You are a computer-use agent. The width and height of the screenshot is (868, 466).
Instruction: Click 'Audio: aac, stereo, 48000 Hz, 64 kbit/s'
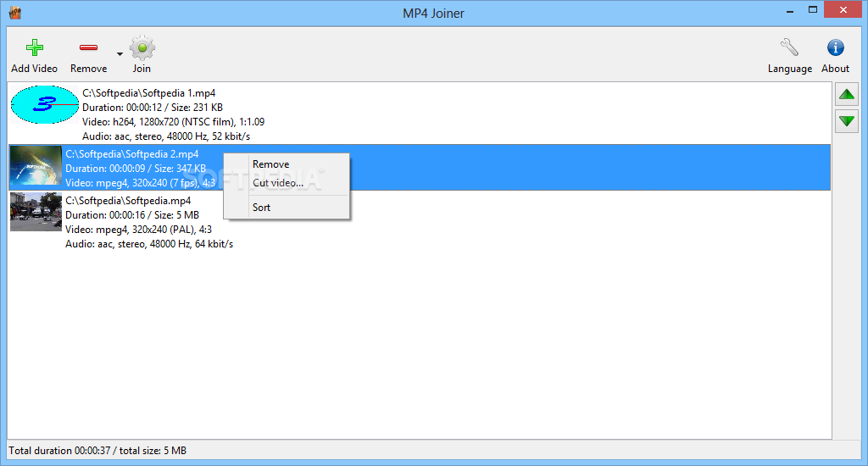pos(149,243)
